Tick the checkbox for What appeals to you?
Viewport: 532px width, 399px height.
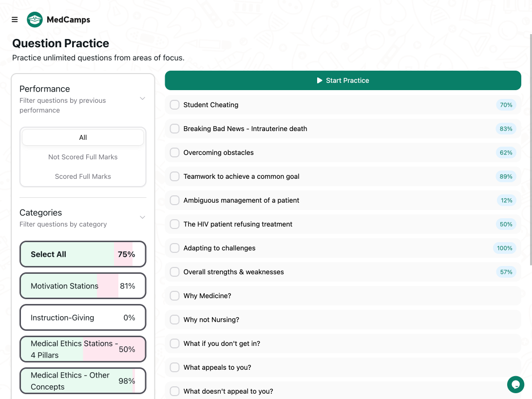click(174, 367)
